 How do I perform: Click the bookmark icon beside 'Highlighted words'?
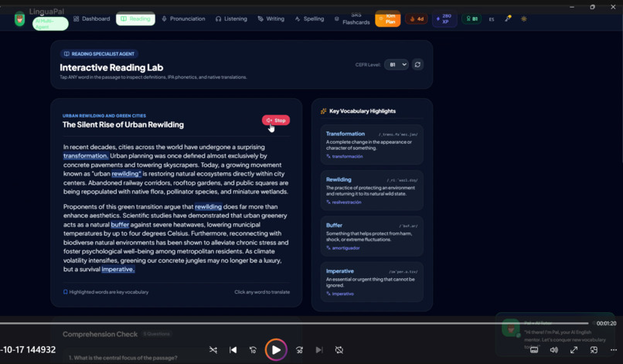(66, 291)
